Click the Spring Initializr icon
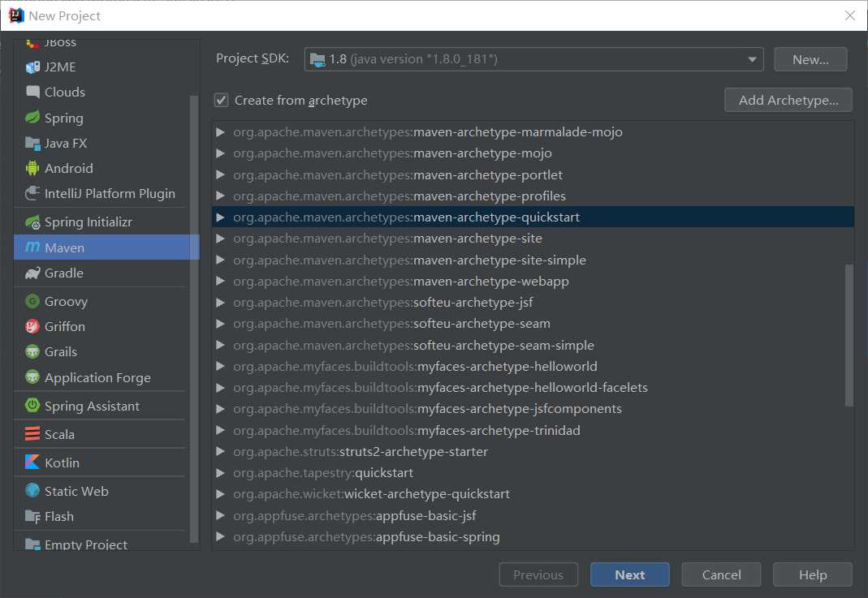 [x=32, y=222]
